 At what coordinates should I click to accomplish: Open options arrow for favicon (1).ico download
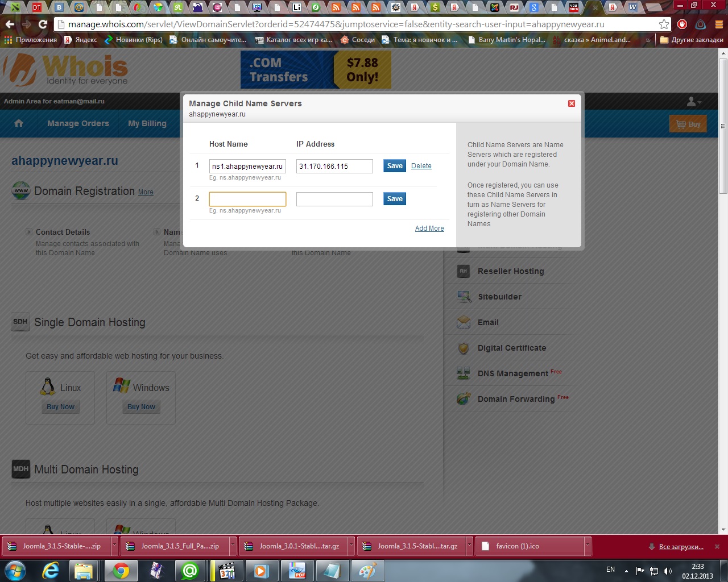[588, 546]
